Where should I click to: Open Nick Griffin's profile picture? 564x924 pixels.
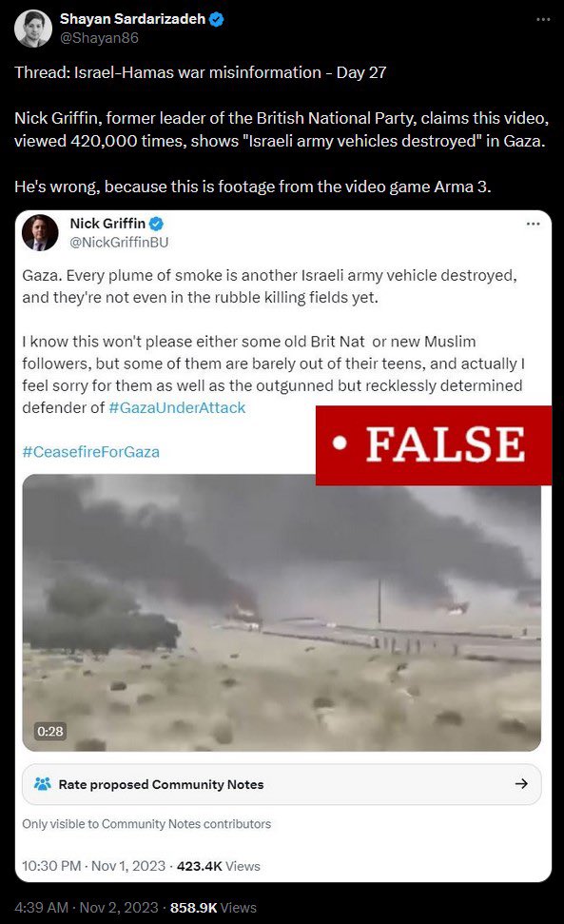[40, 233]
